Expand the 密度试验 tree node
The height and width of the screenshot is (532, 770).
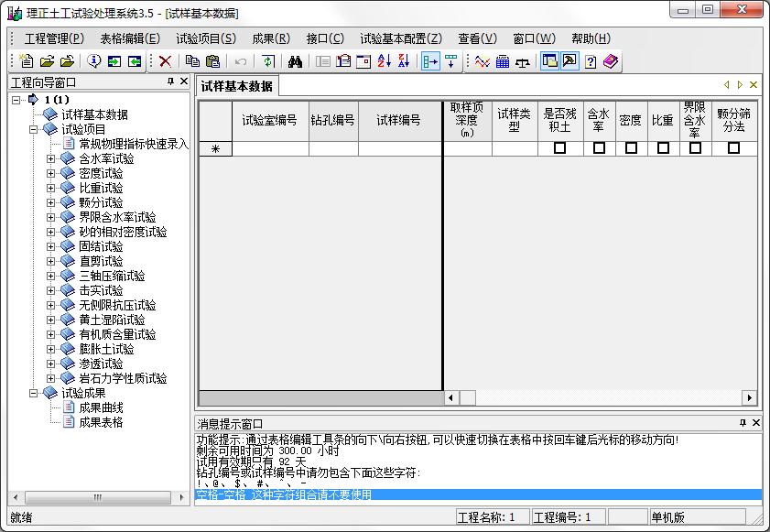coord(50,173)
